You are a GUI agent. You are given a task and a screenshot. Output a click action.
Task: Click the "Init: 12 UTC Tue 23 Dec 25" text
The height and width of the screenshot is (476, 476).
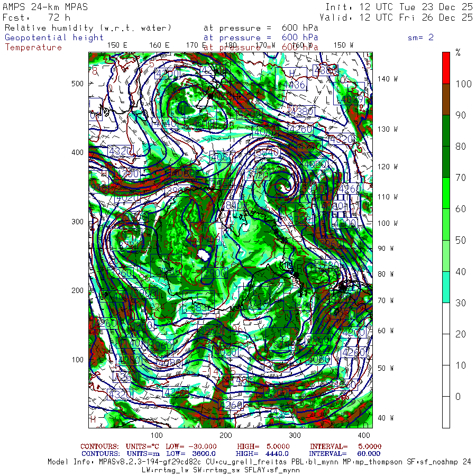(x=399, y=7)
